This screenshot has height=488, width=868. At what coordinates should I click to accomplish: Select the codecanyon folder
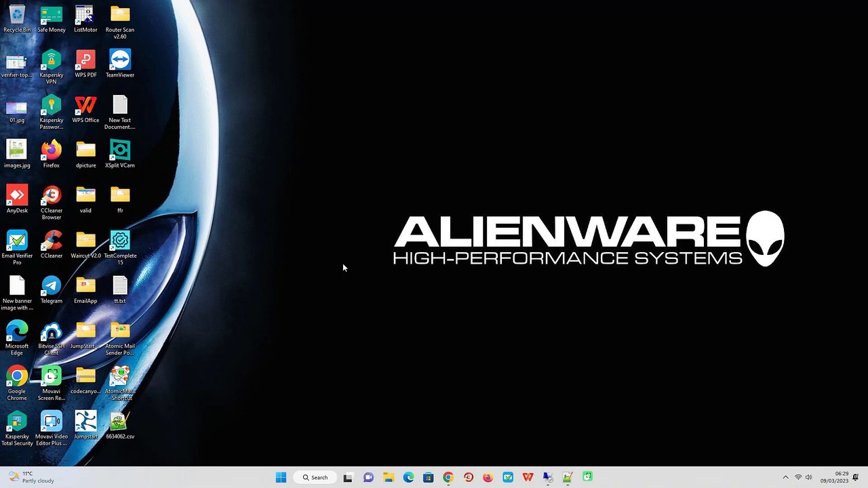(x=85, y=381)
